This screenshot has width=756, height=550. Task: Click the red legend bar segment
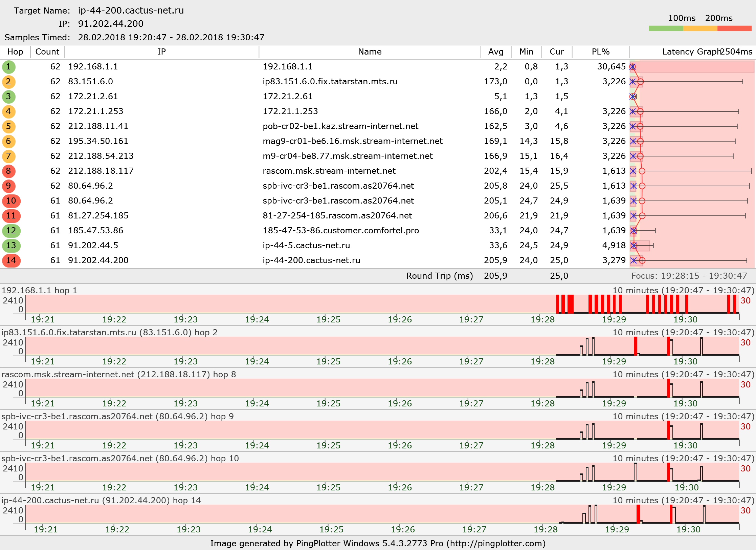pos(734,28)
